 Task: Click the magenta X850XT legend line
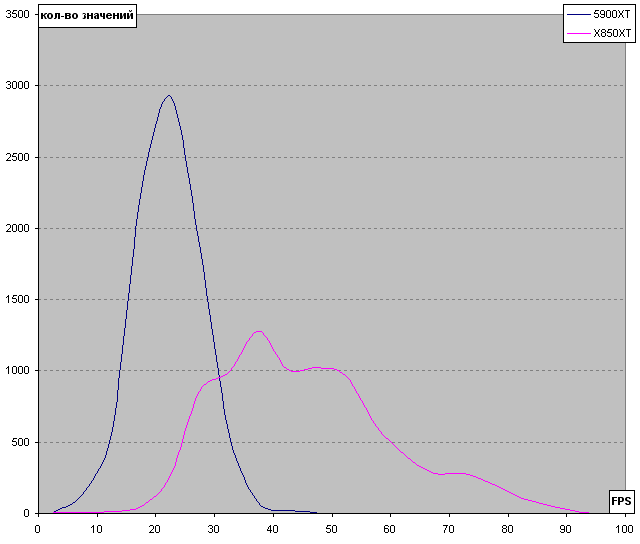(x=578, y=33)
